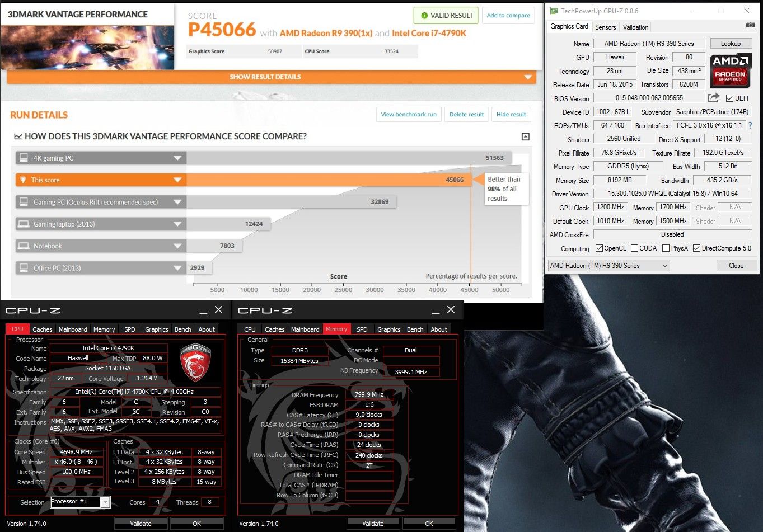
Task: Click the Intel Core i7-4790K link
Action: pyautogui.click(x=429, y=33)
